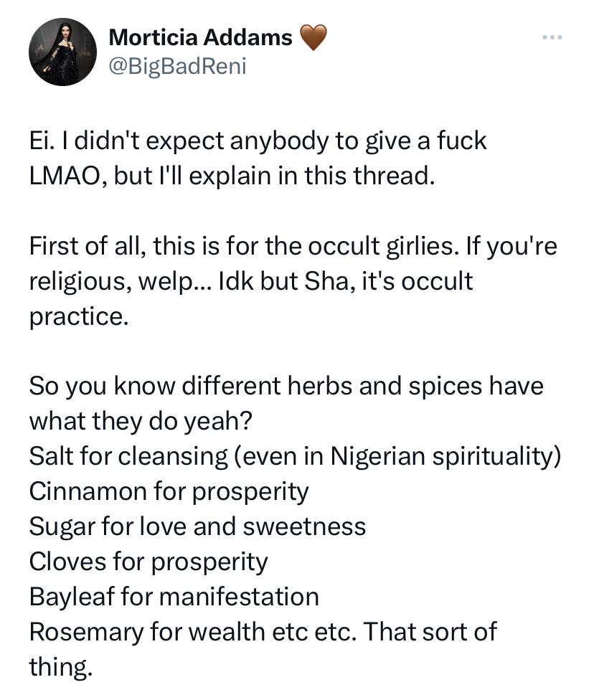Click the "what they do yeah?" line

pos(141,422)
